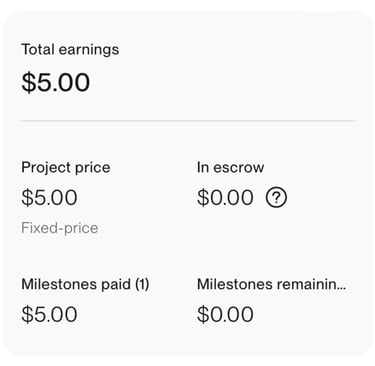Select the $0.00 in escrow amount

(225, 198)
